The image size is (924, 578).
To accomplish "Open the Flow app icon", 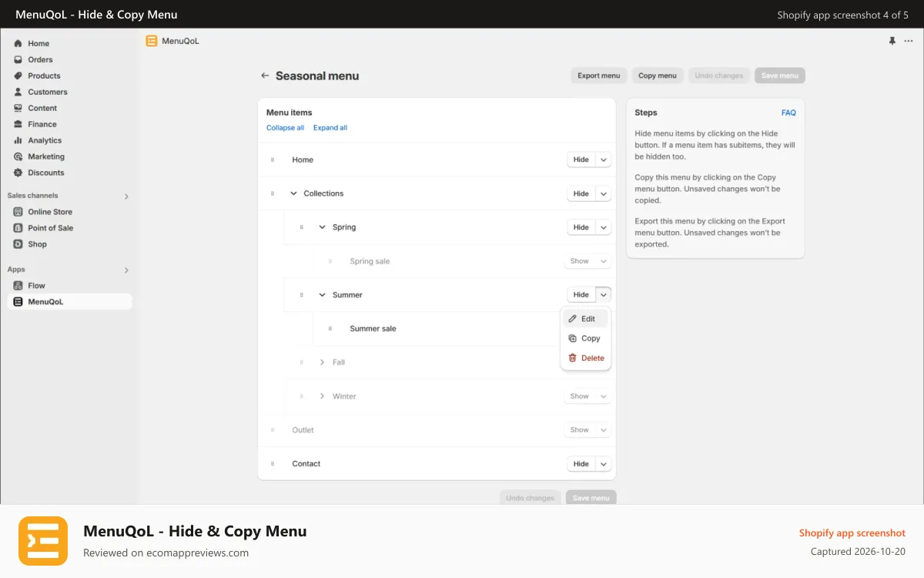I will point(18,286).
